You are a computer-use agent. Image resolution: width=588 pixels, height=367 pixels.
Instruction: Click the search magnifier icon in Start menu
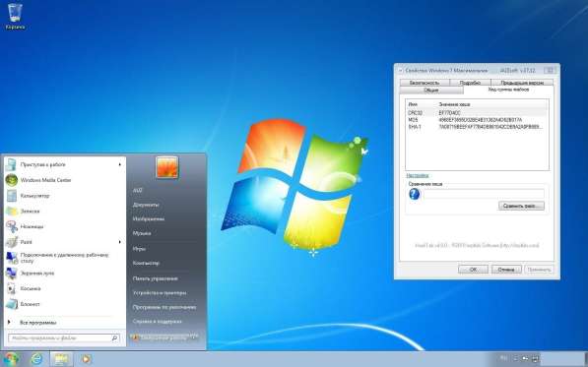point(115,338)
